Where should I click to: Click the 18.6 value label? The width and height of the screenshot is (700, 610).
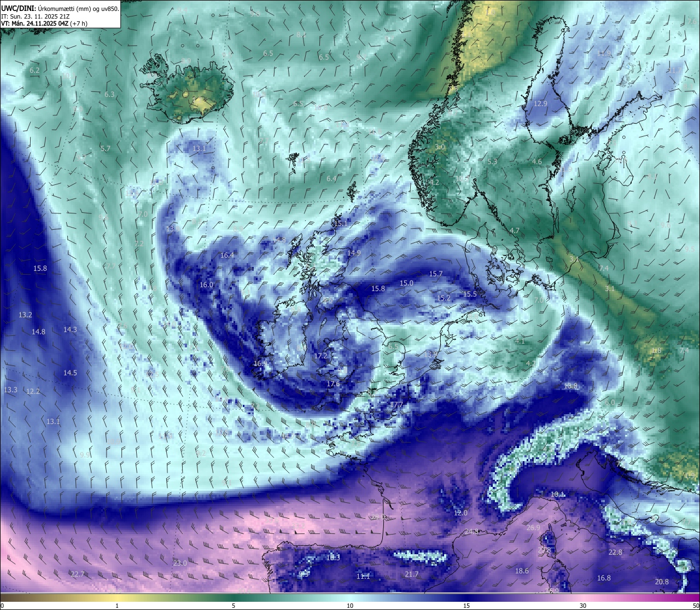(522, 571)
